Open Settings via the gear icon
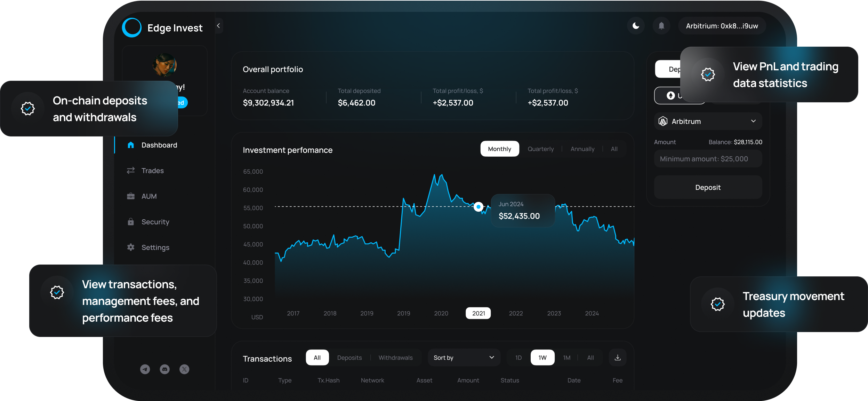This screenshot has width=868, height=401. click(131, 247)
